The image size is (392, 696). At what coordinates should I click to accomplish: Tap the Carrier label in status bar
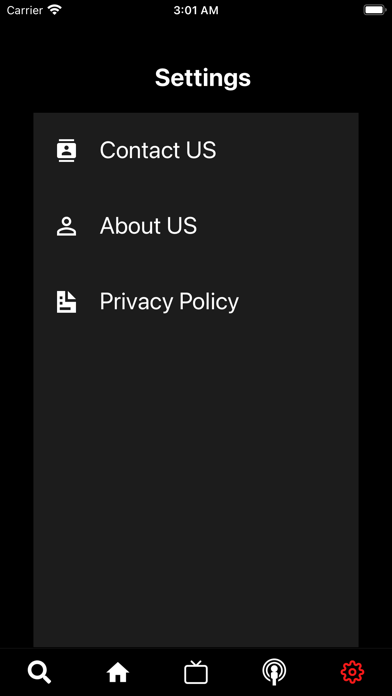(x=25, y=10)
